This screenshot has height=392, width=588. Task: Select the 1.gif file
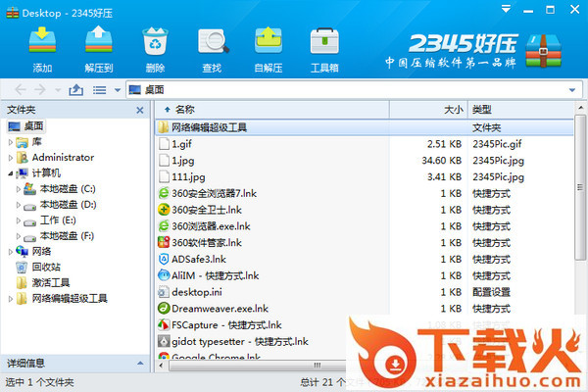pos(182,144)
